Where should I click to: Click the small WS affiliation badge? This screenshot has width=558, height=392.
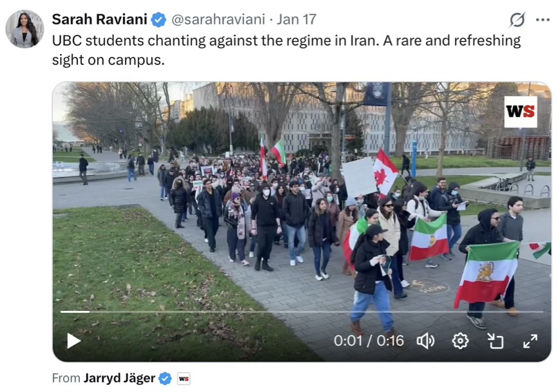184,378
